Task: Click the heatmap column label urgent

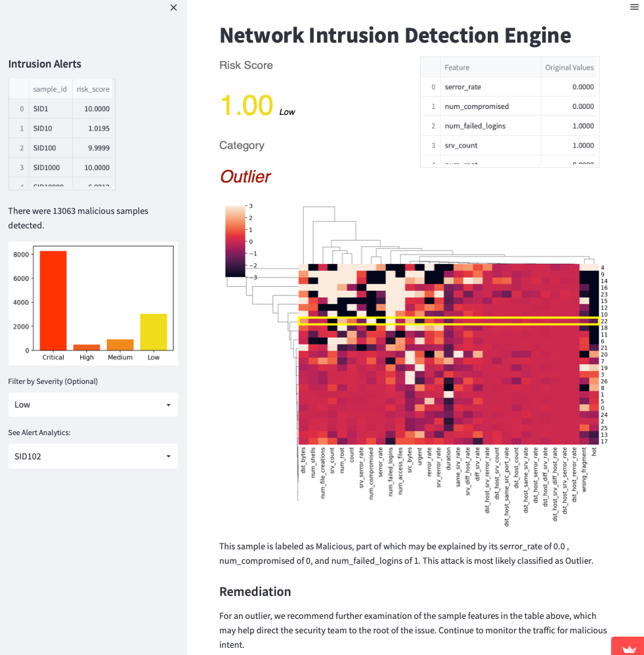Action: click(x=419, y=455)
